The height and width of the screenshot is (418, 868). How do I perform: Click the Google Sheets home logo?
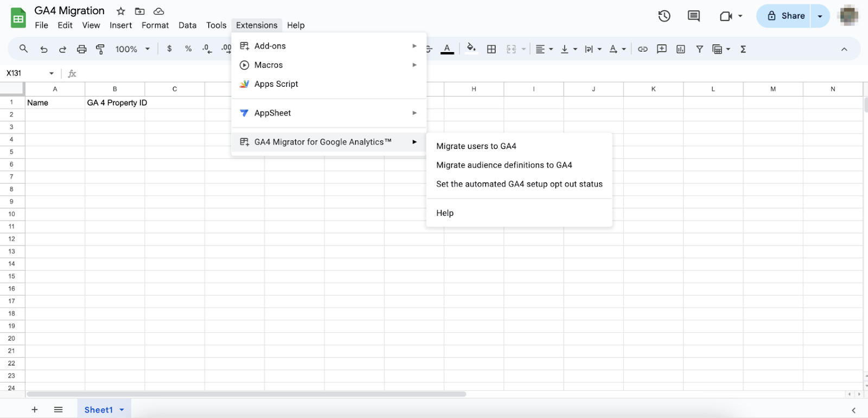pos(18,18)
